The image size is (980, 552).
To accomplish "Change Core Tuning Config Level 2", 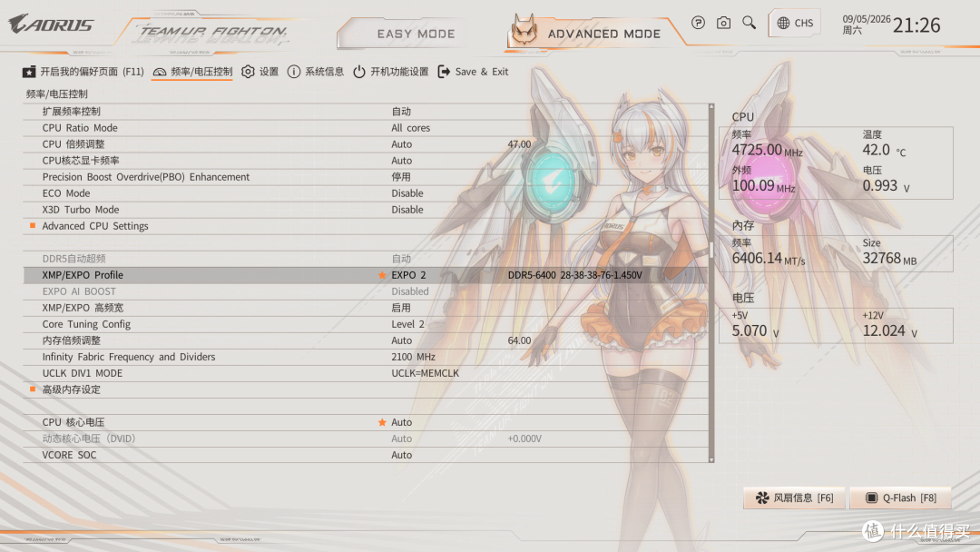I will point(407,324).
